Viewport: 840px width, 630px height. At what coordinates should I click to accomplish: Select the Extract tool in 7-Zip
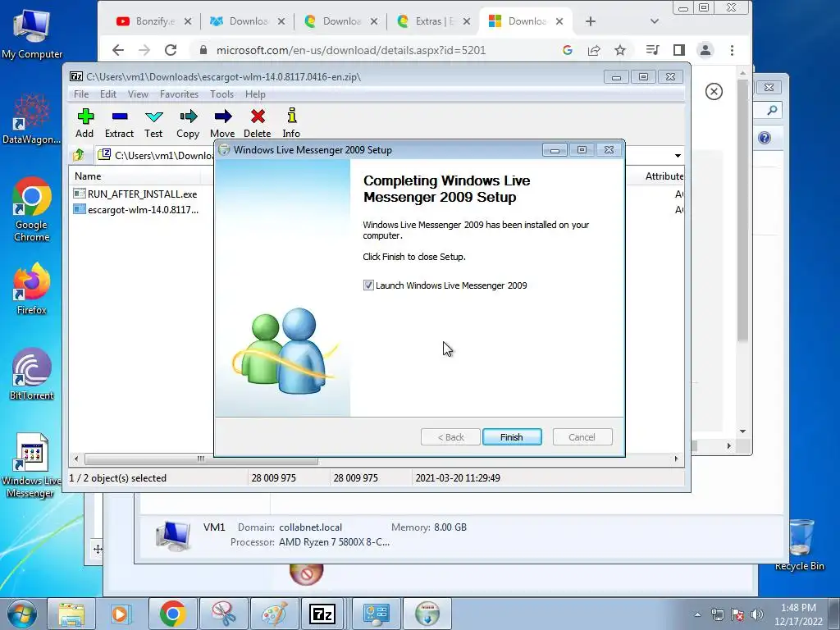(x=119, y=123)
